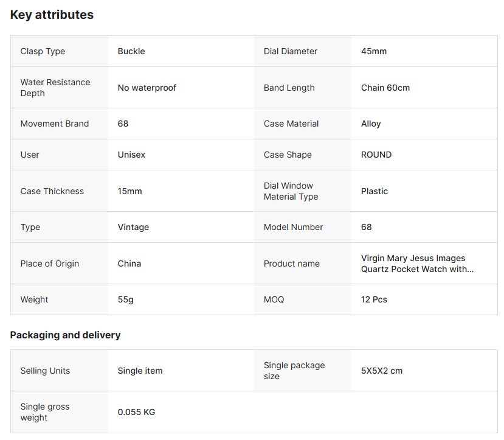Click the ROUND case shape value
This screenshot has height=440, width=504.
click(x=376, y=155)
